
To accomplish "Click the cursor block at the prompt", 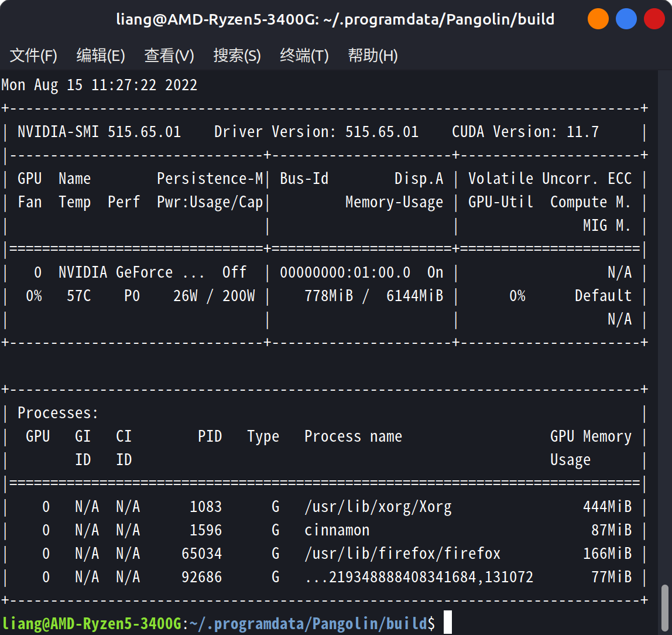I will 448,622.
